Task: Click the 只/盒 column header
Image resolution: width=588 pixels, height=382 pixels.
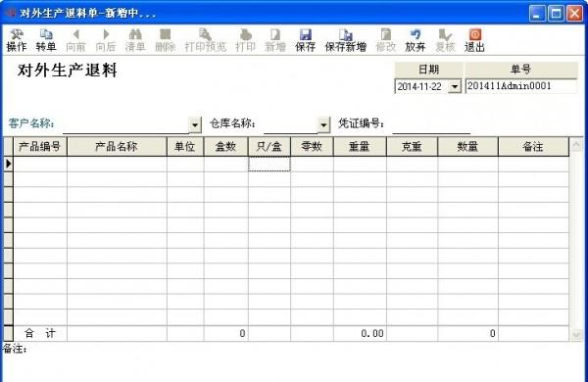Action: 269,147
